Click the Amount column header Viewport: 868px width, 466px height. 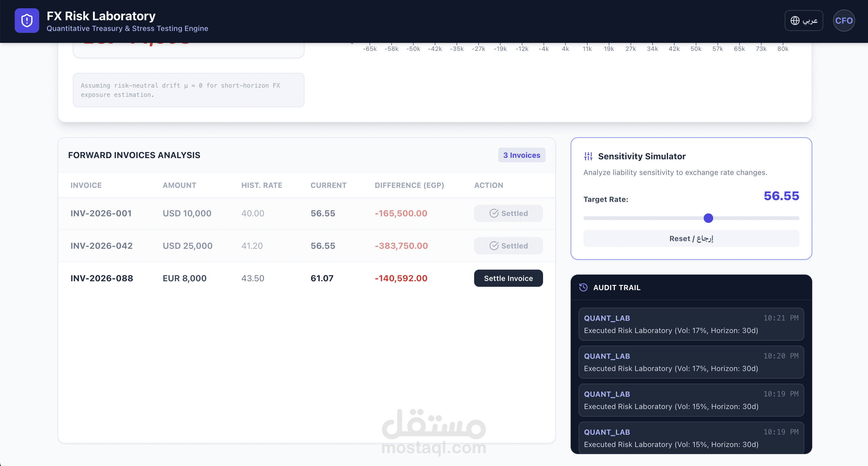click(x=179, y=185)
